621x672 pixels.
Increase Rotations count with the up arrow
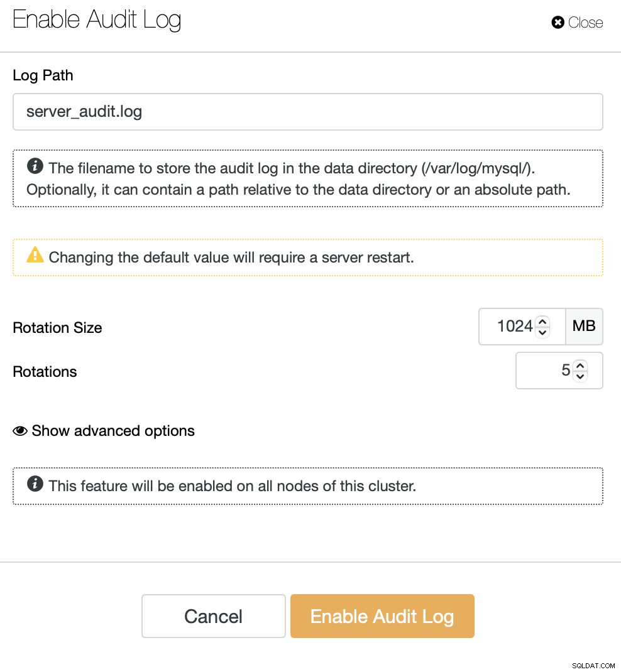[x=580, y=366]
